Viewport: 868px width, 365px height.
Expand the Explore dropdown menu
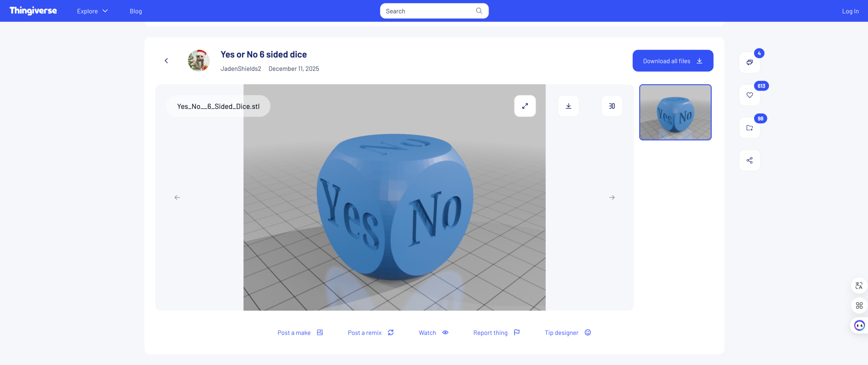[92, 11]
